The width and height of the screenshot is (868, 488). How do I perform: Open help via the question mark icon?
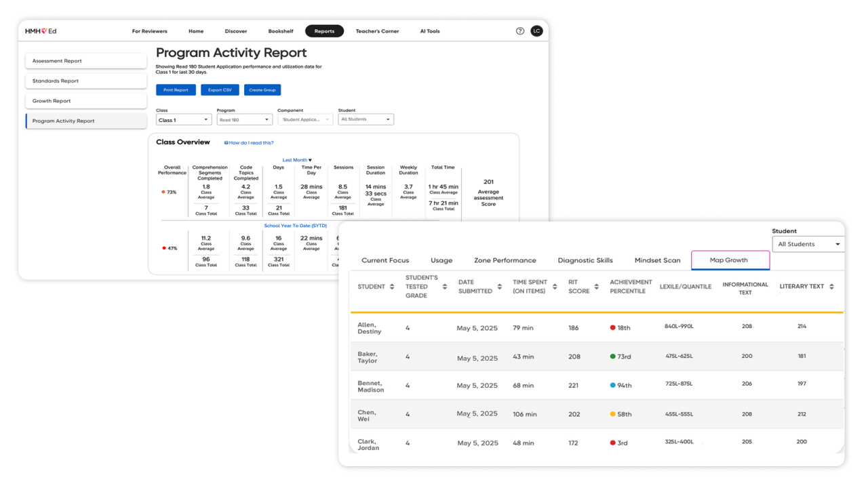click(519, 30)
